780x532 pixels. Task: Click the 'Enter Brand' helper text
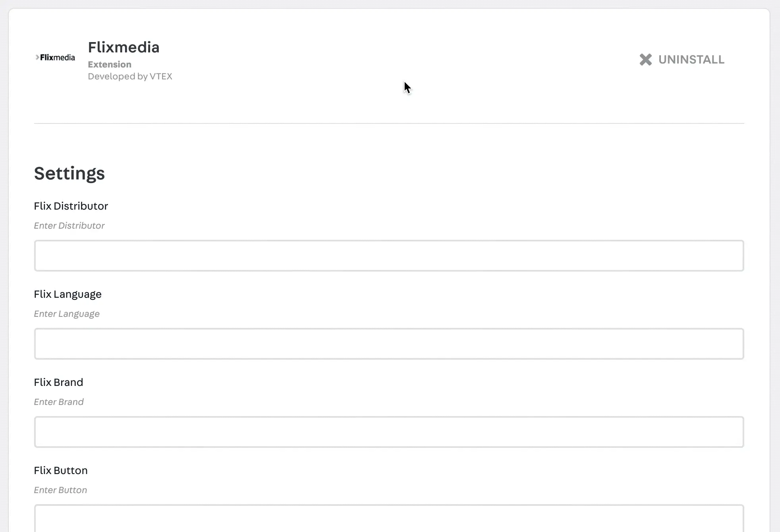(x=59, y=402)
